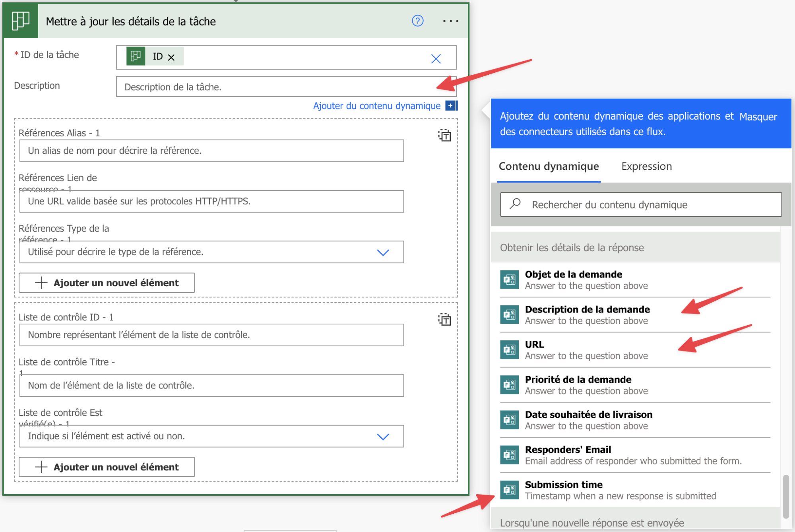Click the help question mark icon
This screenshot has width=795, height=532.
point(417,21)
